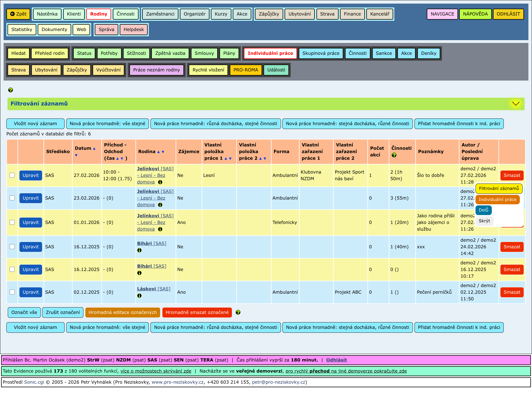Check the box for 27.02.2026 record

coord(12,175)
